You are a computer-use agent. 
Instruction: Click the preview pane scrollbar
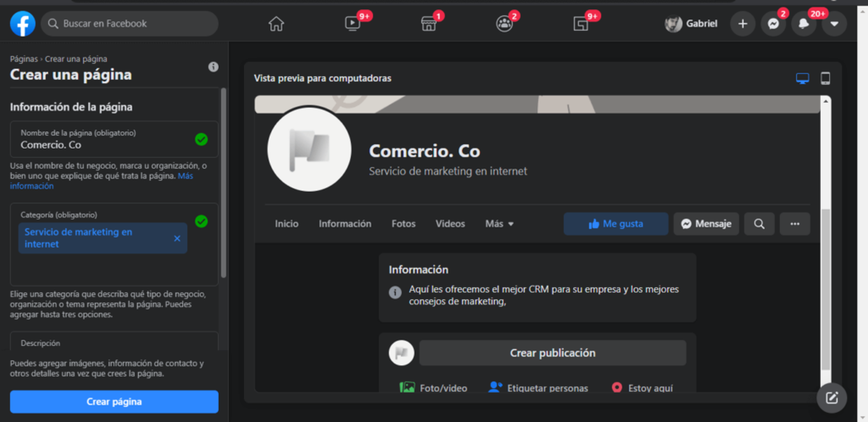coord(826,290)
